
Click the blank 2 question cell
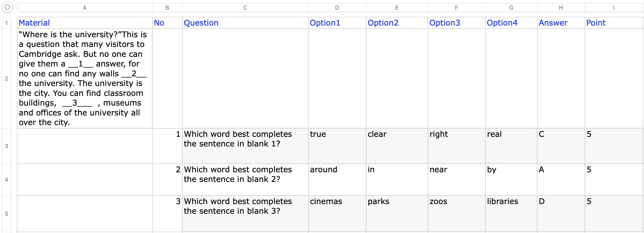pyautogui.click(x=245, y=180)
